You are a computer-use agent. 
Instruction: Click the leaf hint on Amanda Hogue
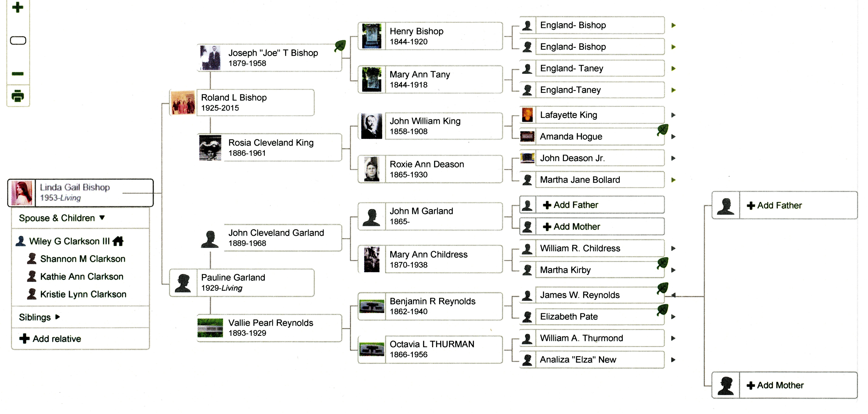[663, 130]
